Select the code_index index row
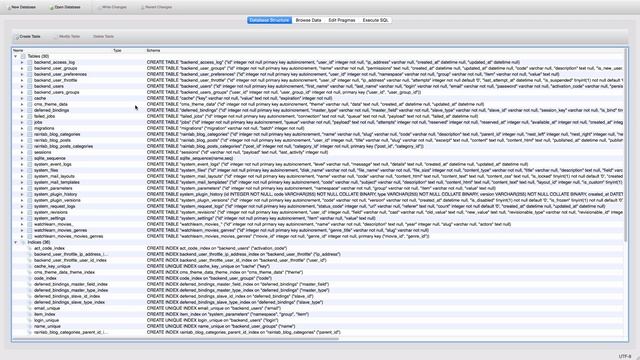Image resolution: width=640 pixels, height=360 pixels. (x=318, y=278)
